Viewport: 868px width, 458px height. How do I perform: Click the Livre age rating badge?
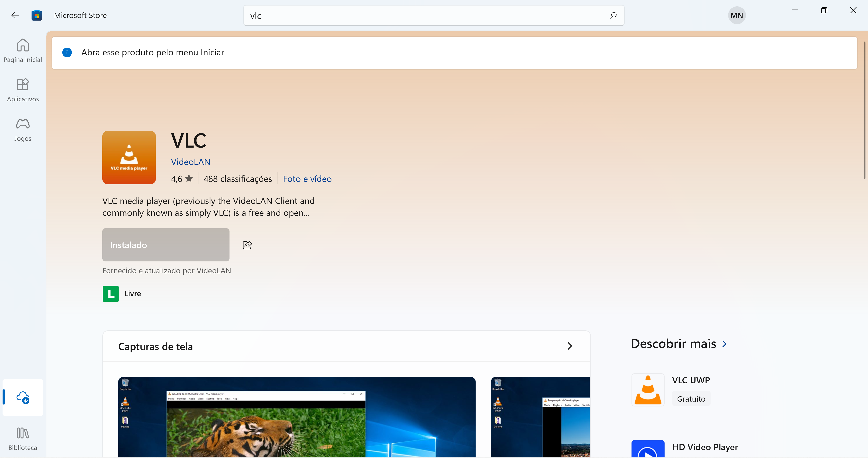click(111, 294)
